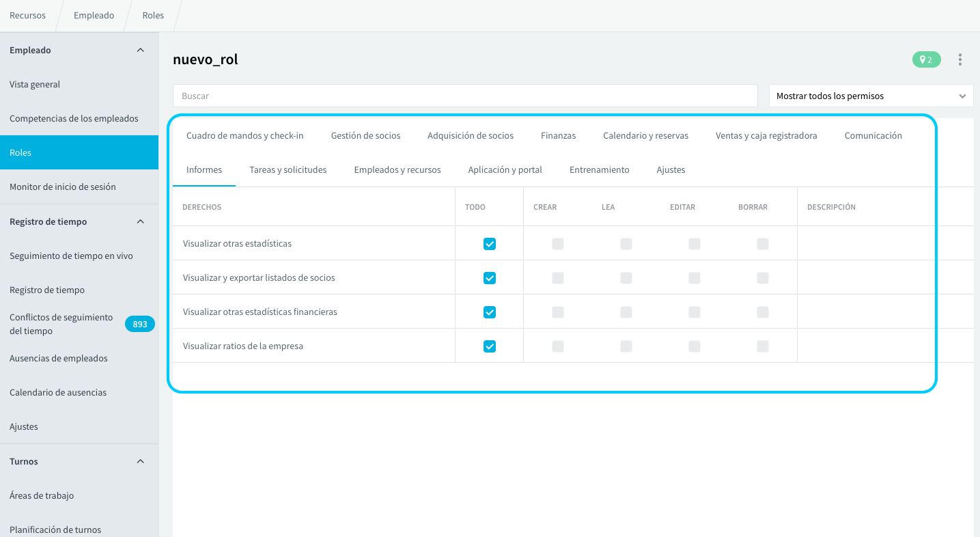Open the Gestión de socios tab
The image size is (980, 537).
click(x=365, y=135)
